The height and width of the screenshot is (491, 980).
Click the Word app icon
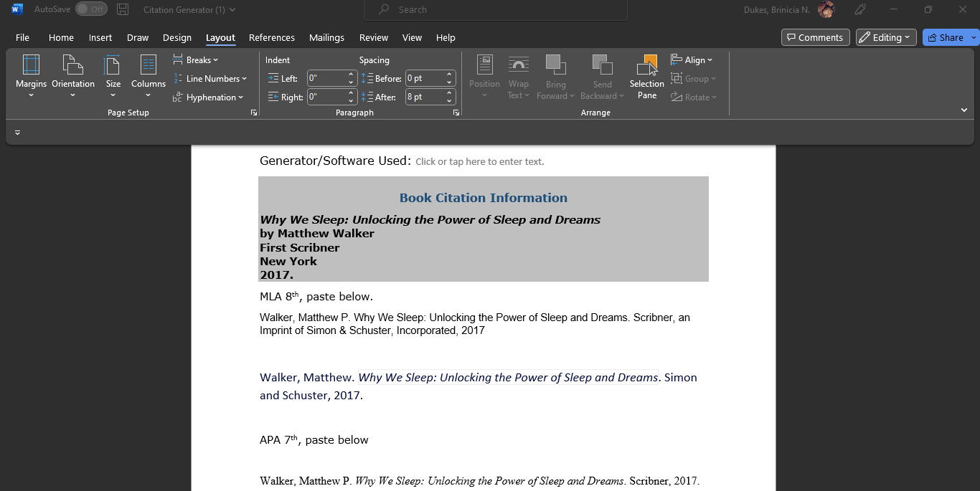pyautogui.click(x=17, y=9)
